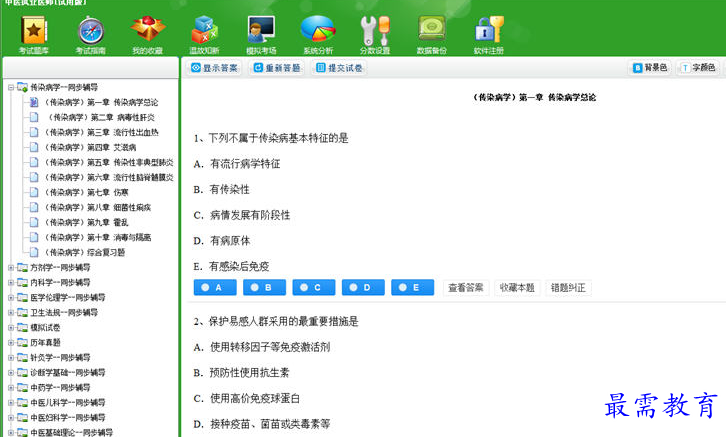Expand the 针灸学一同步辅导 tree node

(x=10, y=357)
